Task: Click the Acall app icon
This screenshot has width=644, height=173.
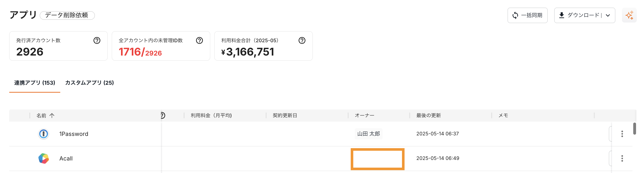Action: pos(44,158)
